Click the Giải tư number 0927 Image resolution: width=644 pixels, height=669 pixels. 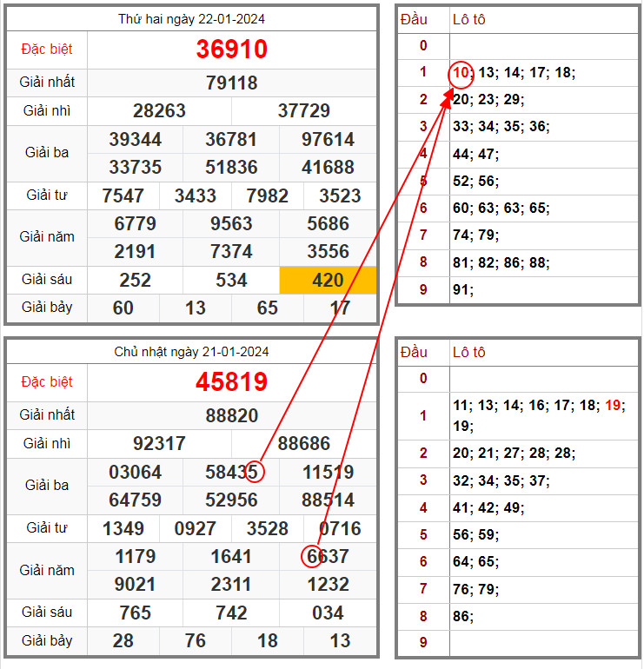[x=196, y=528]
